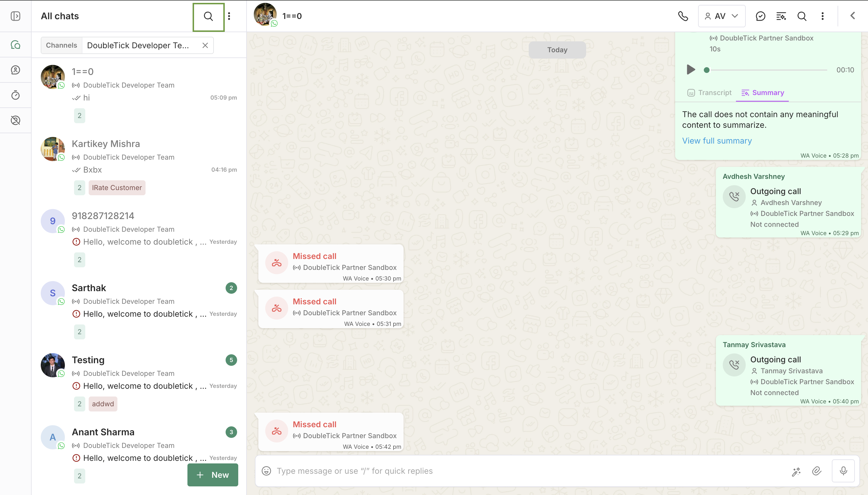
Task: Seek the call recording progress slider
Action: [766, 70]
